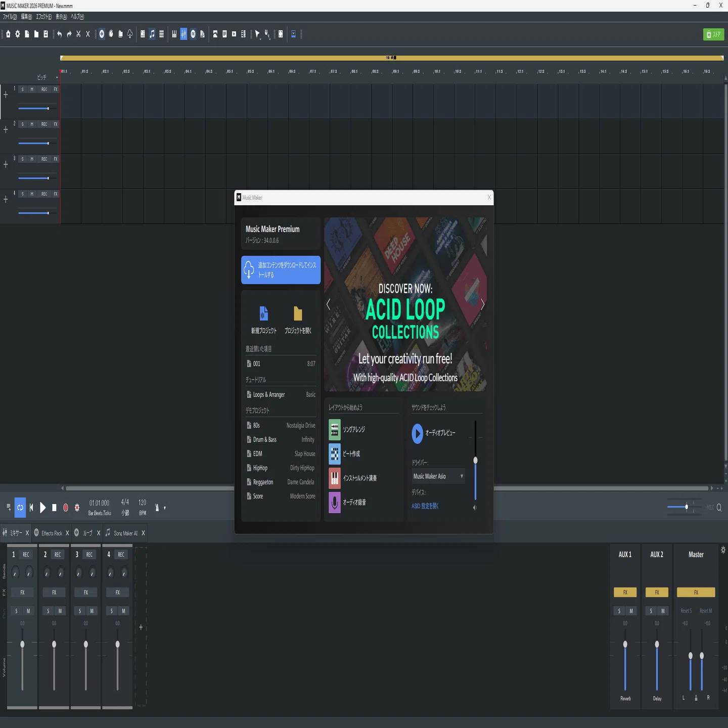Toggle the loop playback button

click(20, 508)
